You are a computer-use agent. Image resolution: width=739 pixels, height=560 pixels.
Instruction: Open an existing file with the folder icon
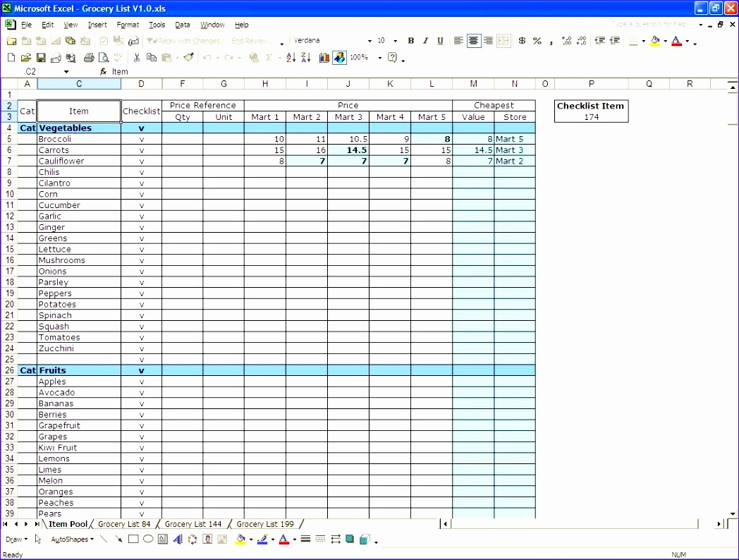tap(26, 58)
